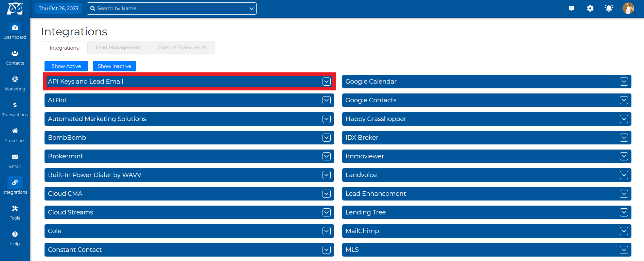Screen dimensions: 644x261
Task: Click the Automated Marketing Solutions label
Action: click(x=97, y=119)
